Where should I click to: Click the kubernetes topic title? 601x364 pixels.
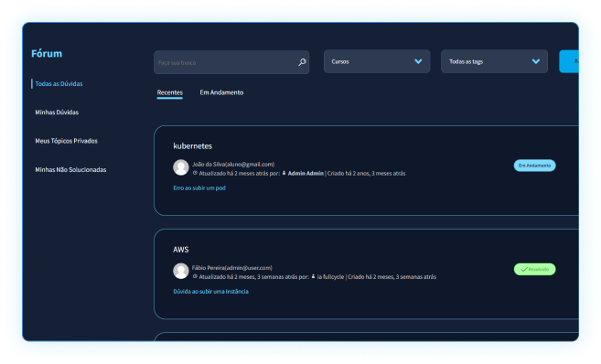pyautogui.click(x=192, y=146)
